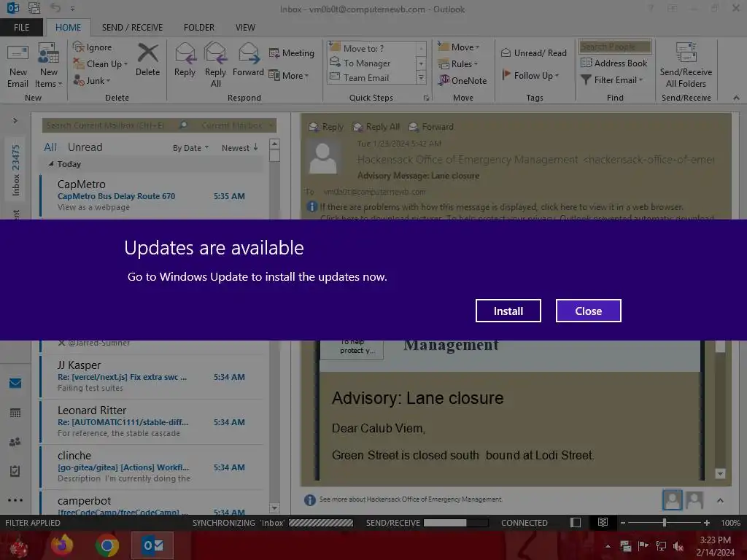The height and width of the screenshot is (560, 747).
Task: Open the New Items menu
Action: (x=49, y=66)
